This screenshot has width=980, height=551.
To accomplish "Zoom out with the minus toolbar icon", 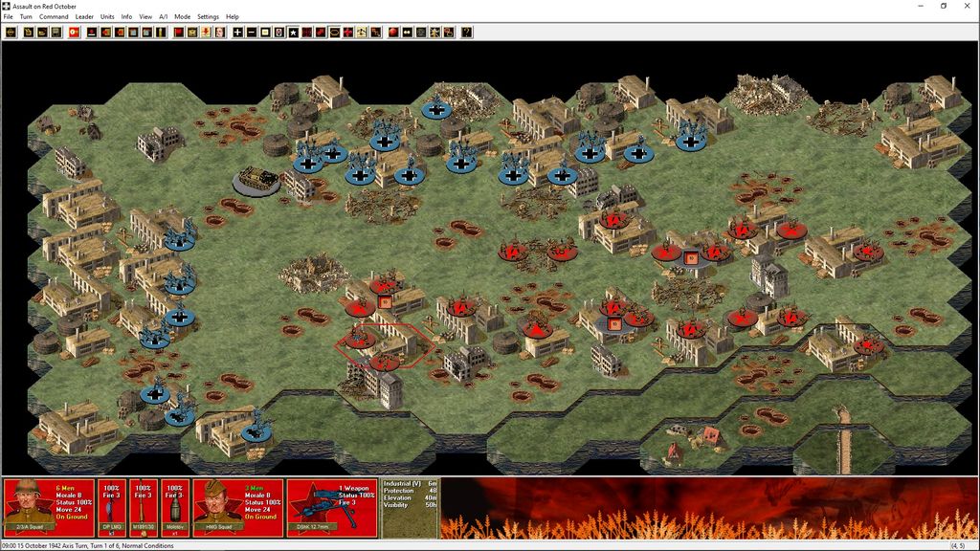I will pyautogui.click(x=252, y=32).
